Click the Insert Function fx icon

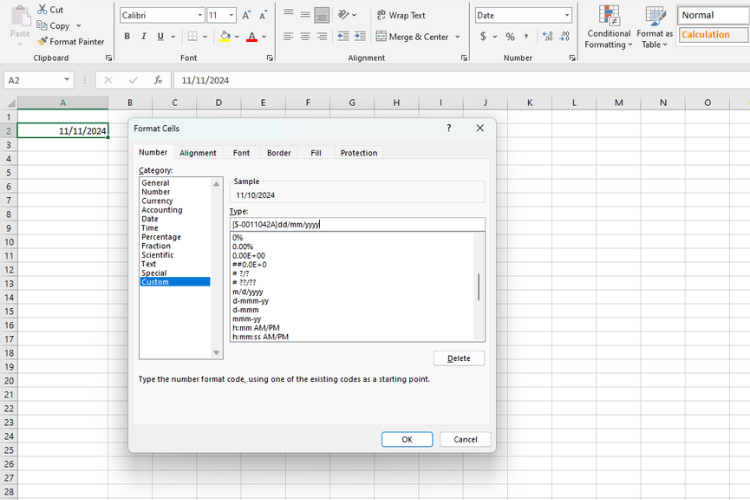coord(158,80)
